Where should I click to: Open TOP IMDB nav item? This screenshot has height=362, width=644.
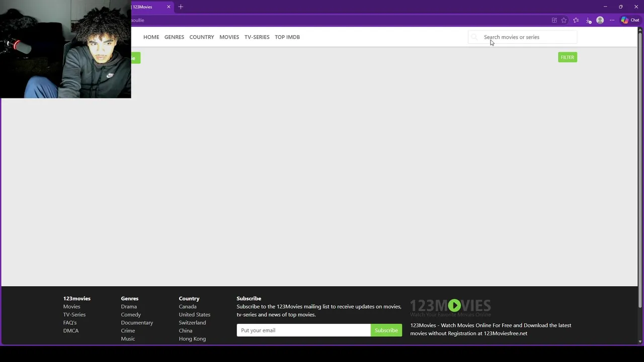pos(287,37)
